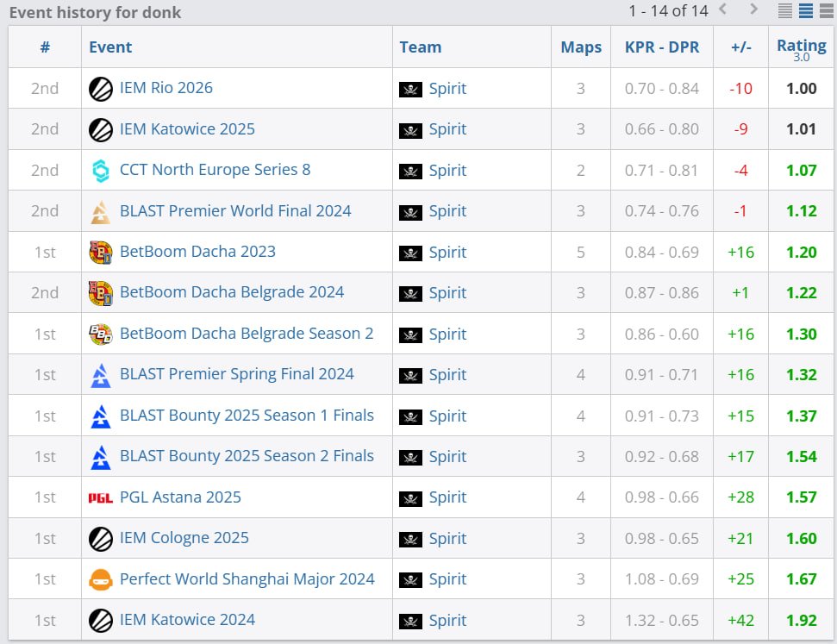This screenshot has width=837, height=644.
Task: Switch to large row density view
Action: coord(827,10)
